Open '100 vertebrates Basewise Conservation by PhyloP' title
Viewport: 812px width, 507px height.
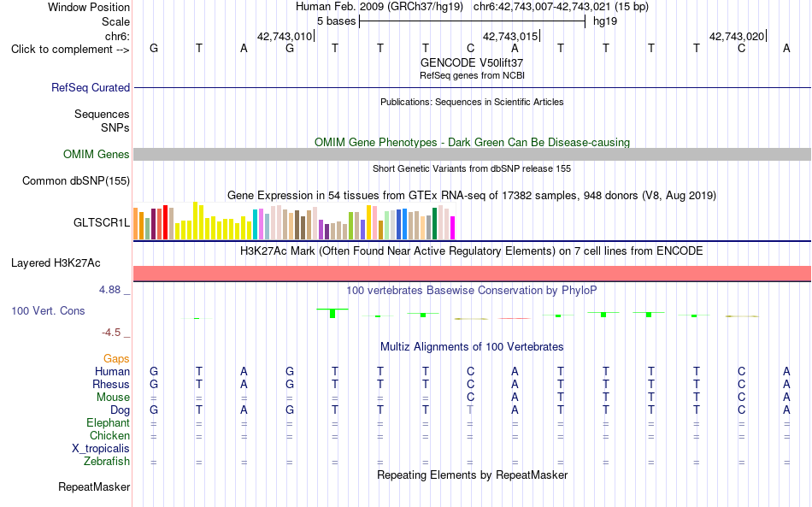(472, 291)
